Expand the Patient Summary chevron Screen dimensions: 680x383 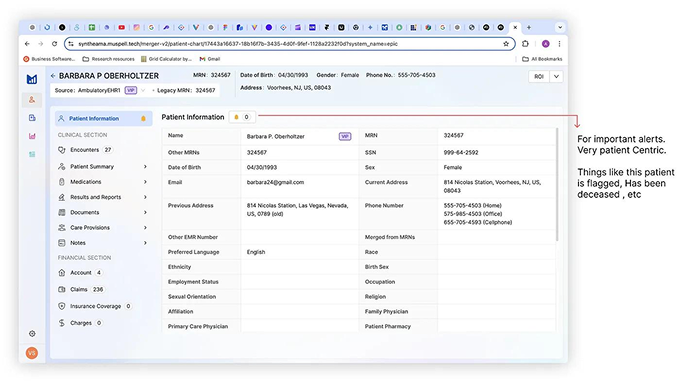coord(145,167)
